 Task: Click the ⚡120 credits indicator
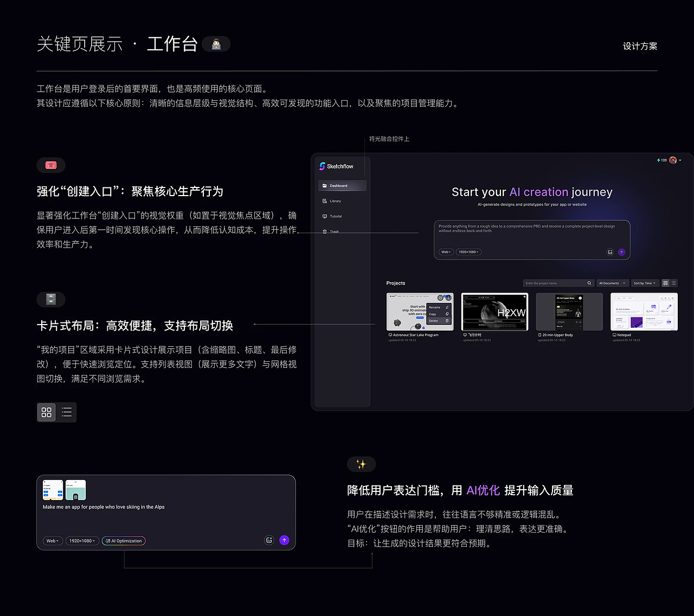coord(661,160)
